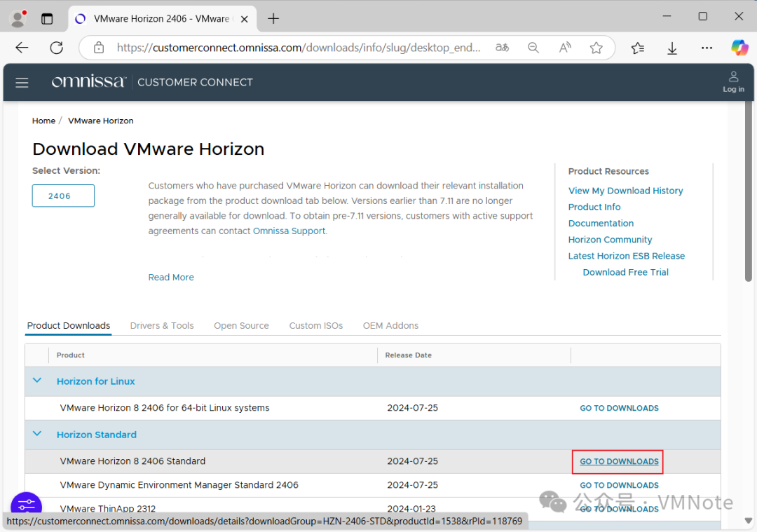Open the Omnissa hamburger menu
The image size is (757, 532).
(x=22, y=83)
